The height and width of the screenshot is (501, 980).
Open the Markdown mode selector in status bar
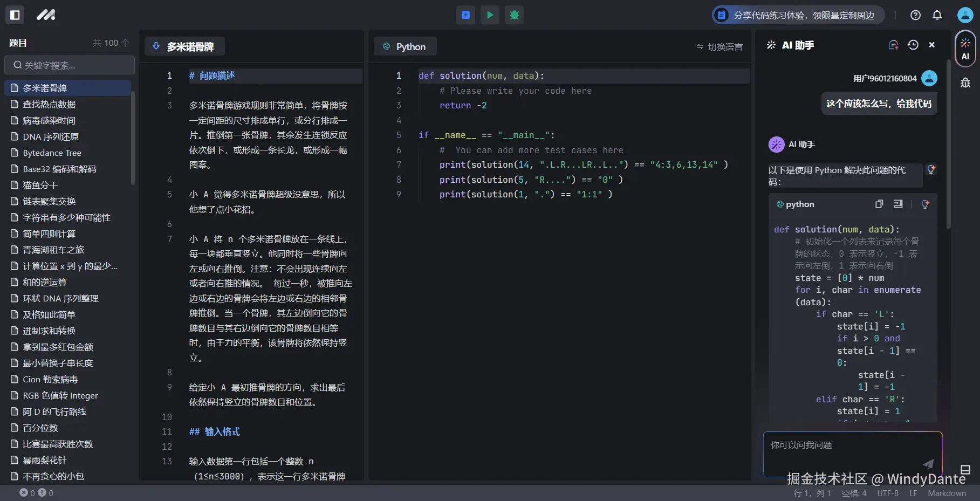946,492
